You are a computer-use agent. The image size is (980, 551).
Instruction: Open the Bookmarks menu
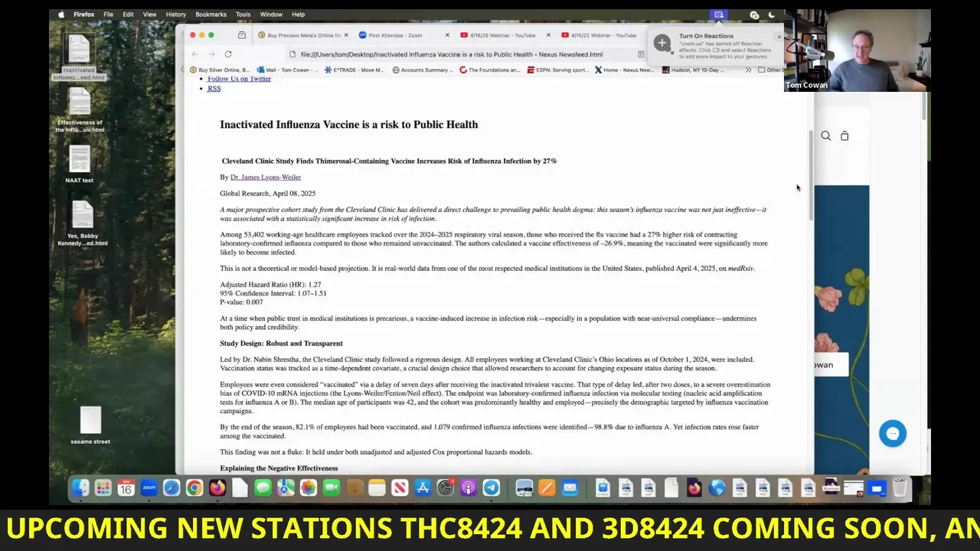pyautogui.click(x=211, y=15)
